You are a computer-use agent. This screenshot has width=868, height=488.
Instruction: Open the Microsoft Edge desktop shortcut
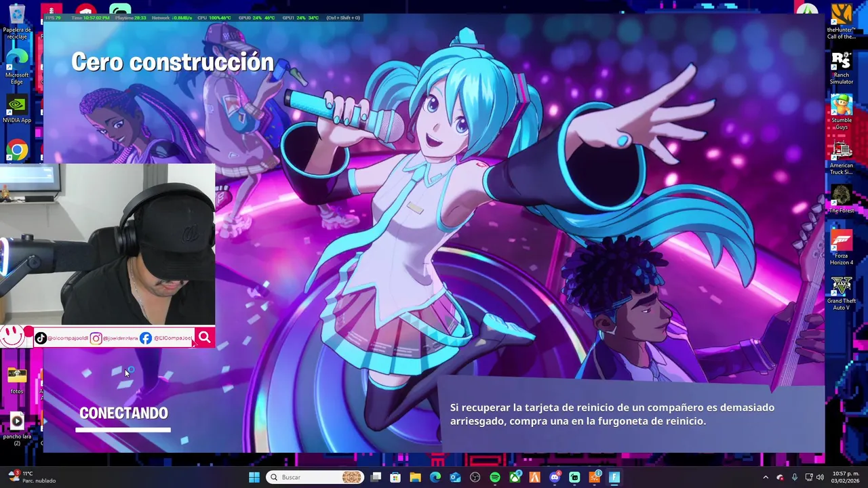(16, 66)
